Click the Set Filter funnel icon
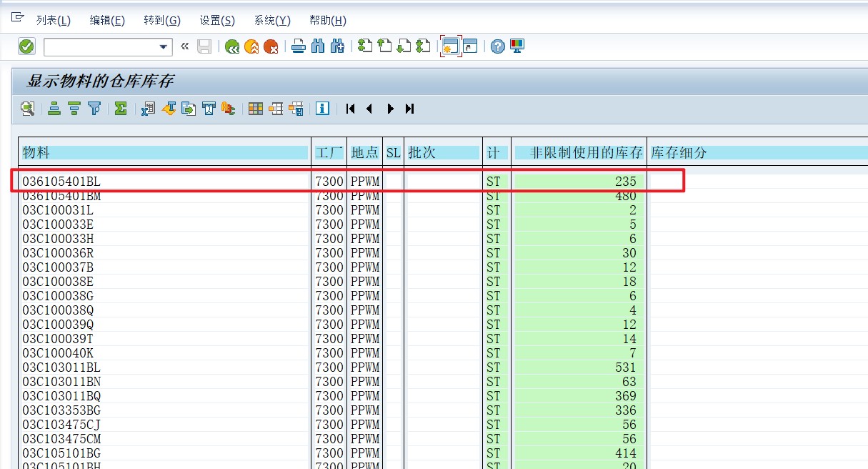Screen dimensions: 868x469 [x=94, y=109]
